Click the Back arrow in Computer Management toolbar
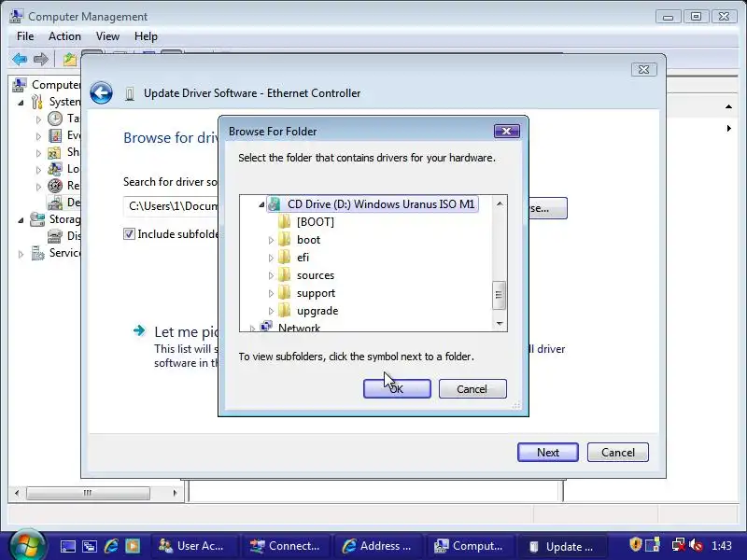 click(x=20, y=60)
